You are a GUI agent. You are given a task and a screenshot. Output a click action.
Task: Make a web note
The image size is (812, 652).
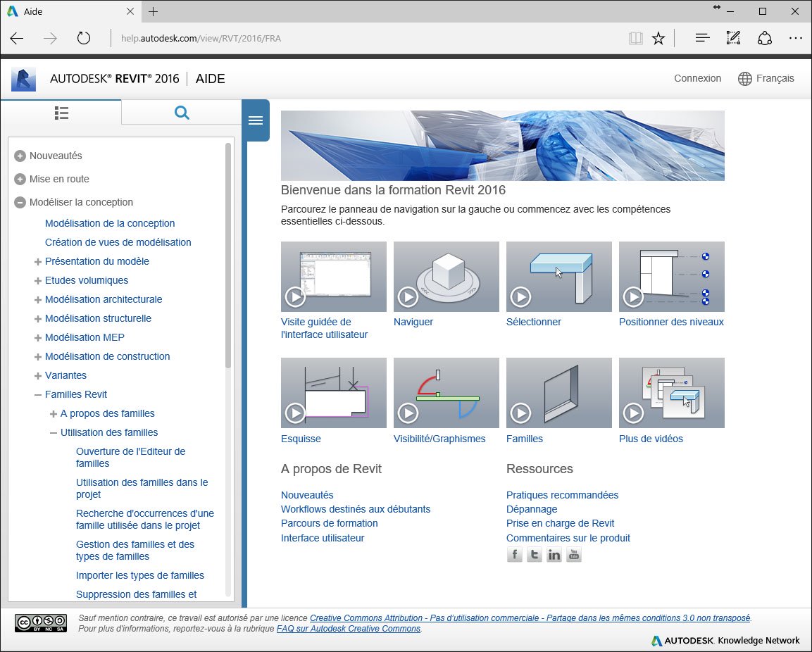733,38
